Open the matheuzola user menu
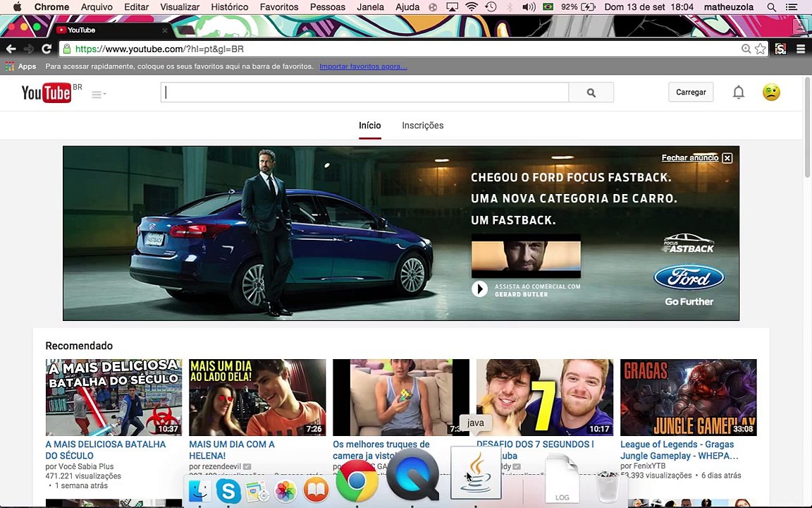 730,7
